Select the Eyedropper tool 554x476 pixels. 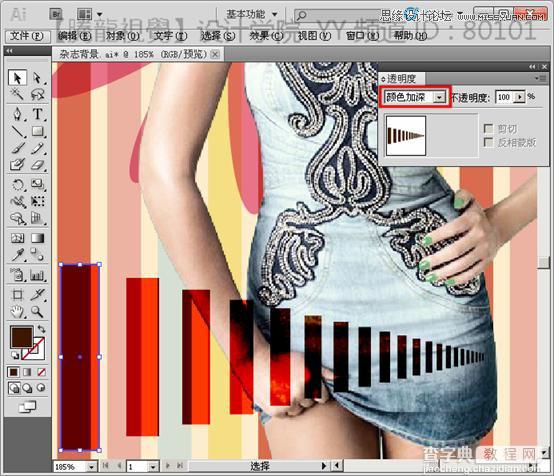[17, 254]
